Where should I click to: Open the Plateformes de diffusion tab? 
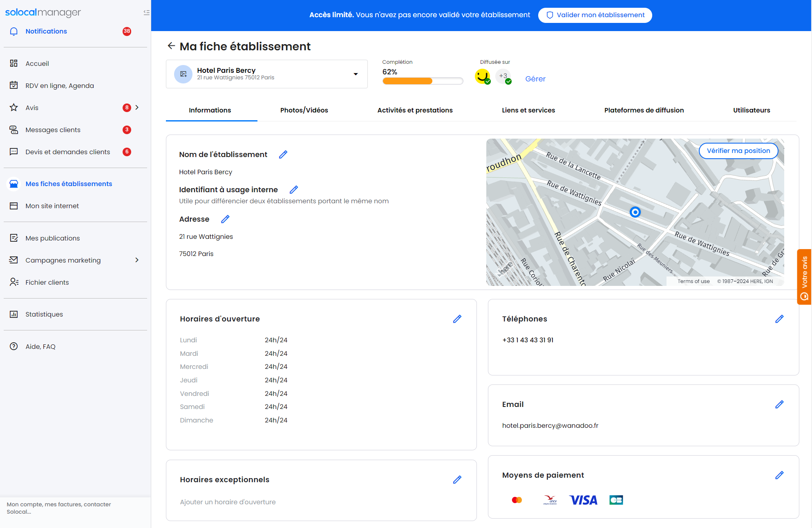coord(644,110)
